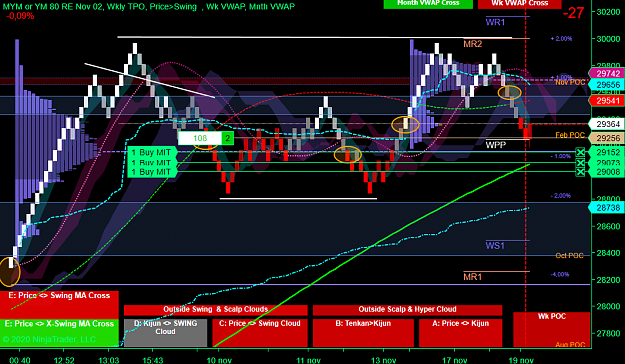The image size is (625, 364).
Task: Click the magenta 29742 price marker
Action: 606,74
